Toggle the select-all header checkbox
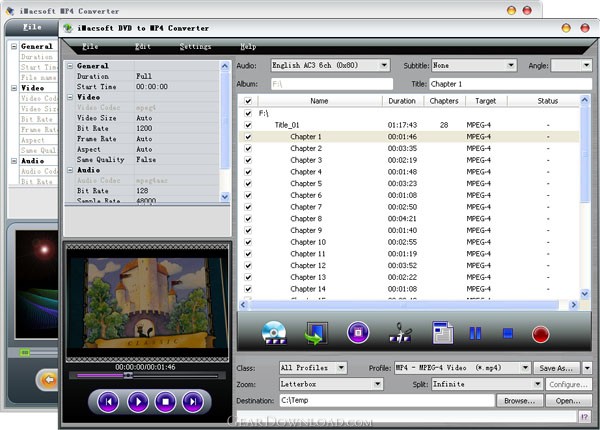600x430 pixels. click(248, 101)
